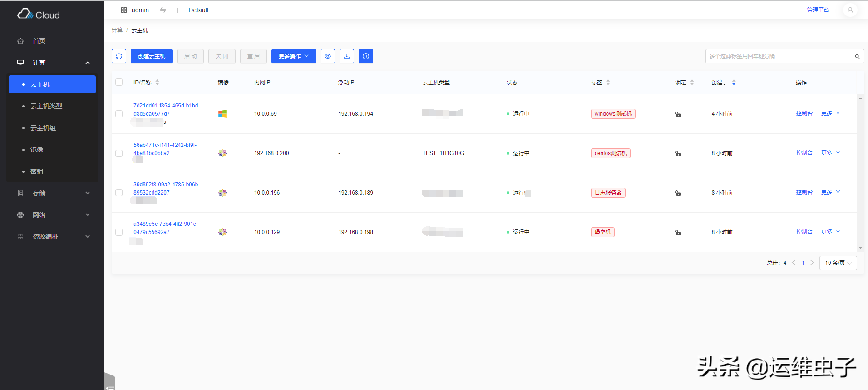
Task: Open 控制台 for windows测试机 row
Action: tap(804, 113)
